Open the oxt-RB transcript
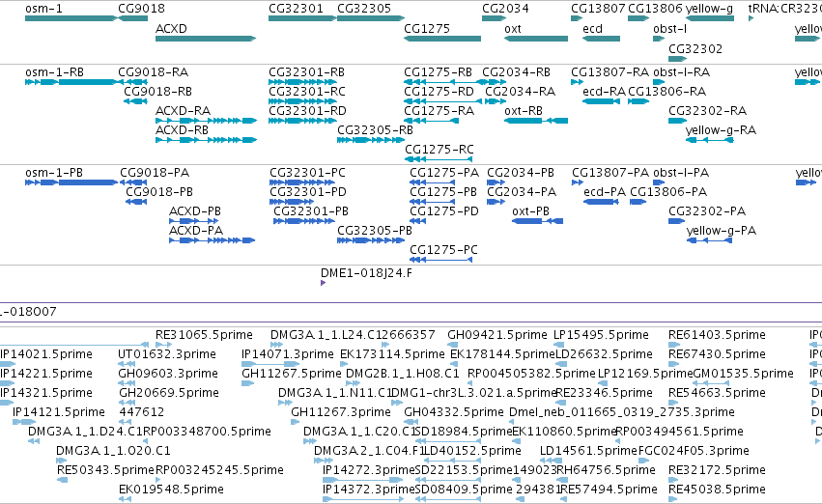Image resolution: width=822 pixels, height=504 pixels. (536, 121)
